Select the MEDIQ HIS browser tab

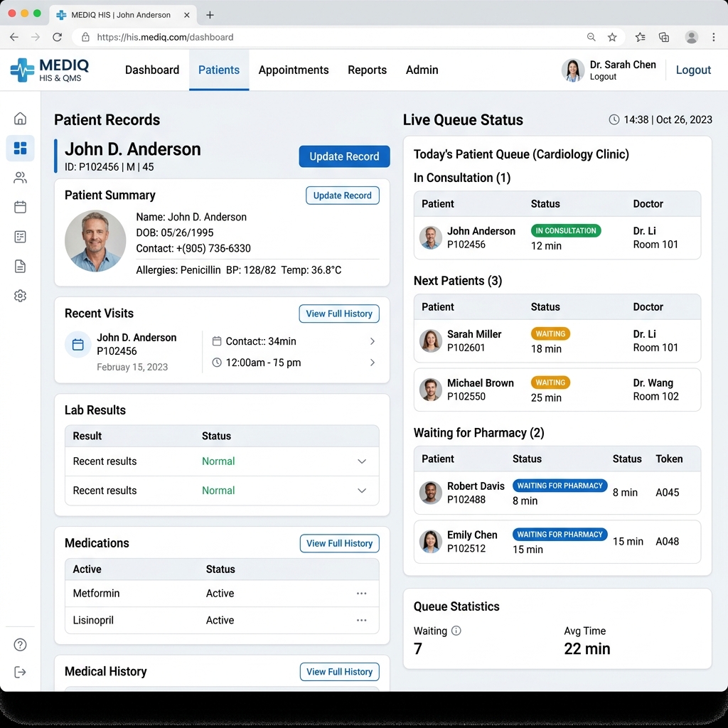point(122,15)
